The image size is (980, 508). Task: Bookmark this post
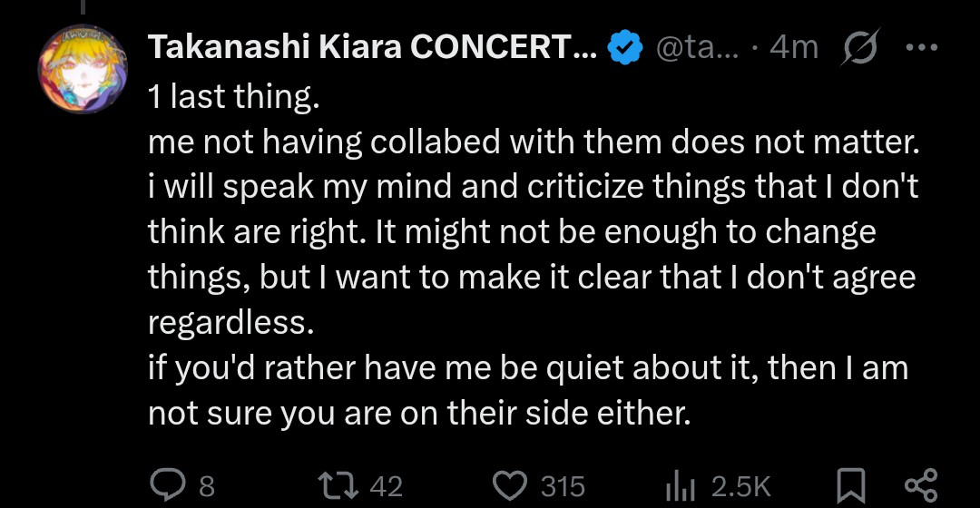click(x=851, y=485)
